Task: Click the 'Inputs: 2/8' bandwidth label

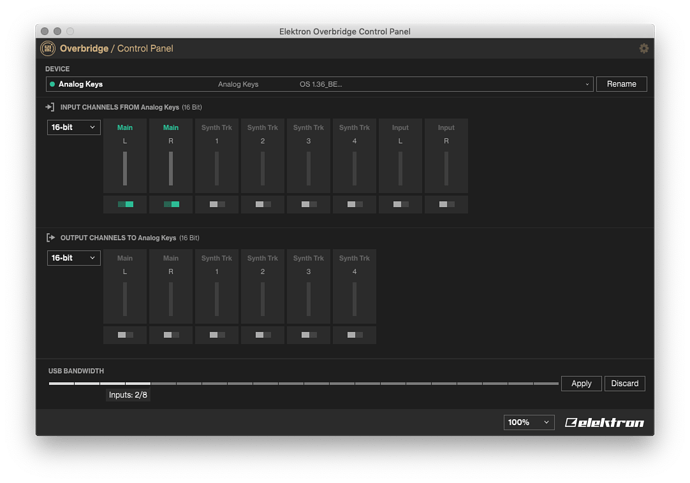Action: [x=128, y=395]
